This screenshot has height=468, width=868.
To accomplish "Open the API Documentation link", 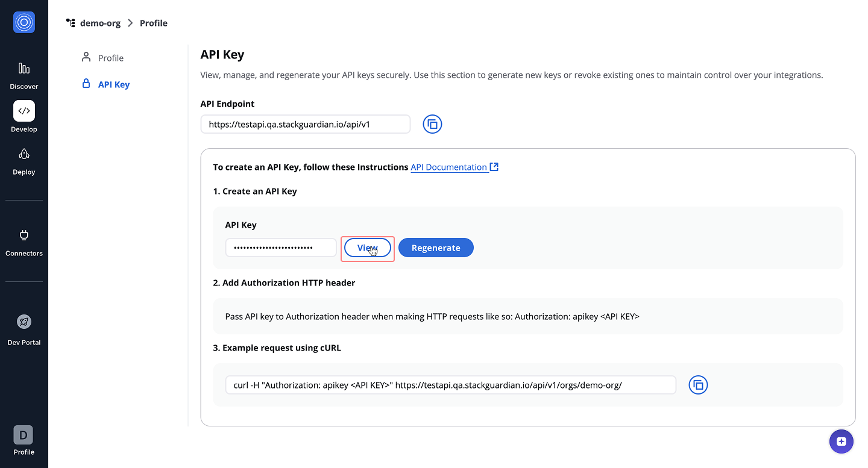I will pyautogui.click(x=448, y=167).
